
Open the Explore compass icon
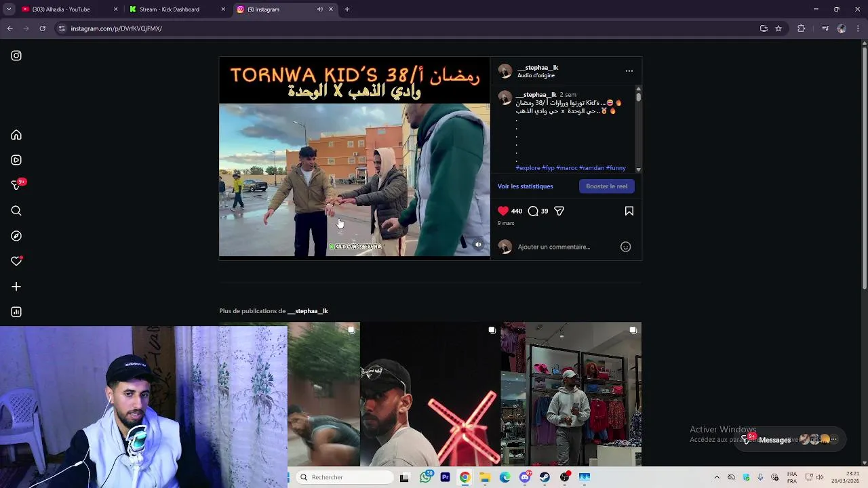tap(16, 236)
